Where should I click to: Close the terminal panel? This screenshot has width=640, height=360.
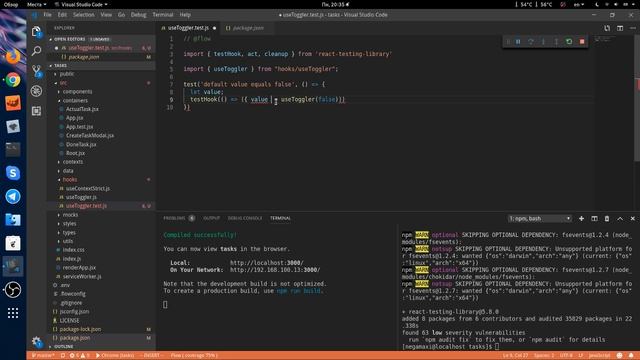coord(633,219)
